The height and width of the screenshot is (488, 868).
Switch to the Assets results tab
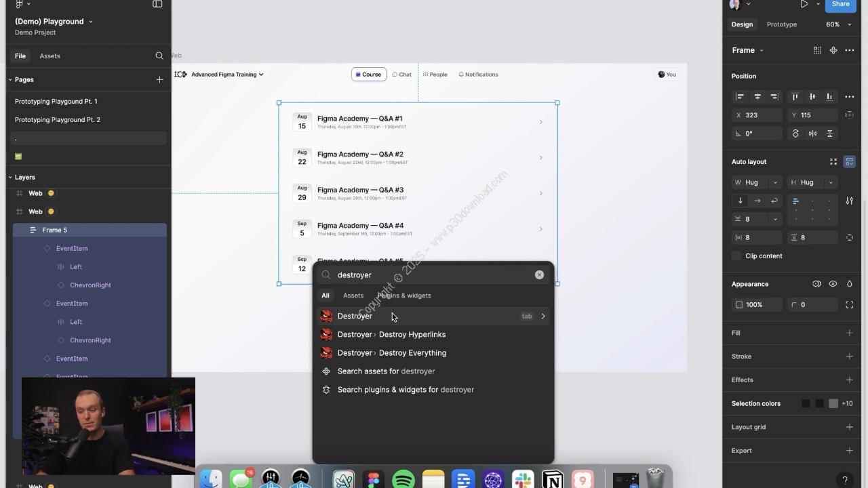pos(353,296)
